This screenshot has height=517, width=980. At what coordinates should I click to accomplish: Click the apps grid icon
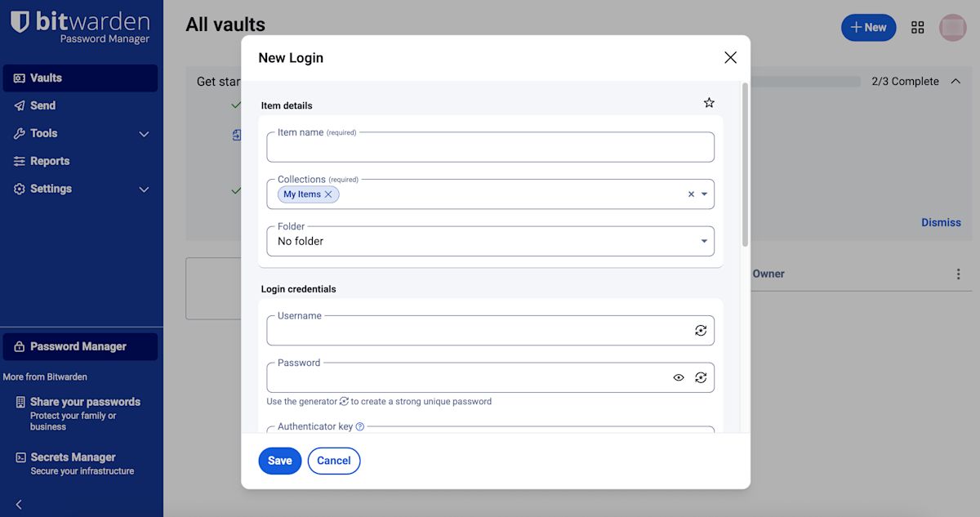917,28
